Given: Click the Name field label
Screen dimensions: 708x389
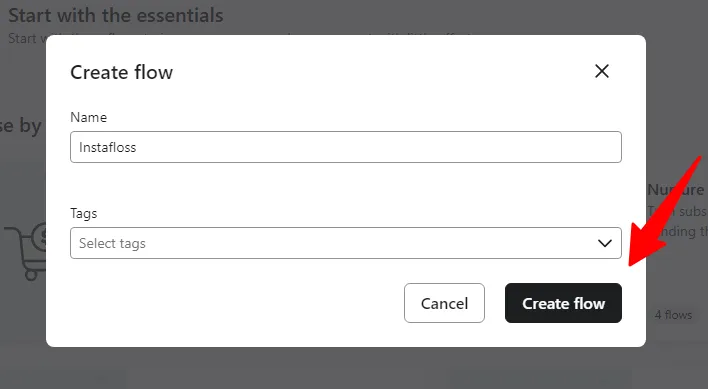Looking at the screenshot, I should 88,117.
